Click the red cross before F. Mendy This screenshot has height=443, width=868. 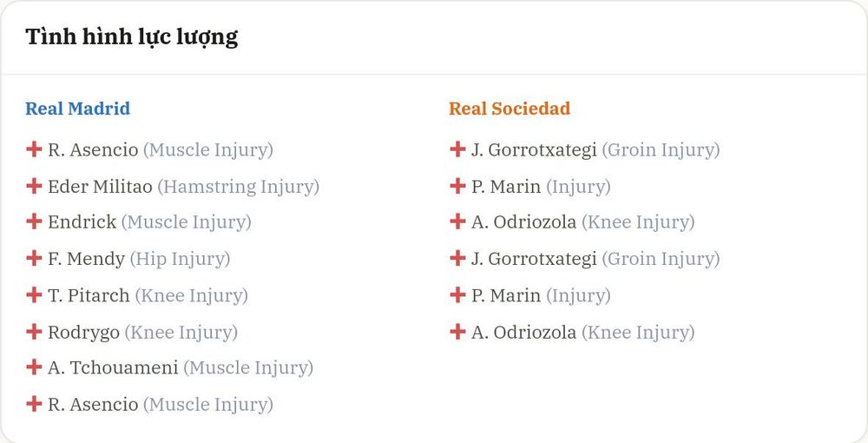[34, 258]
